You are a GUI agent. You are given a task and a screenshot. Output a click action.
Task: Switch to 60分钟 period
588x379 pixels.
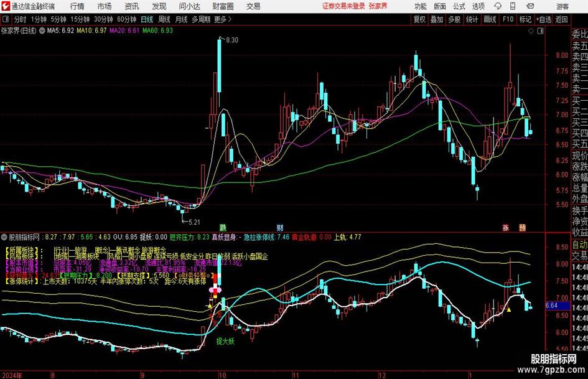click(x=127, y=19)
